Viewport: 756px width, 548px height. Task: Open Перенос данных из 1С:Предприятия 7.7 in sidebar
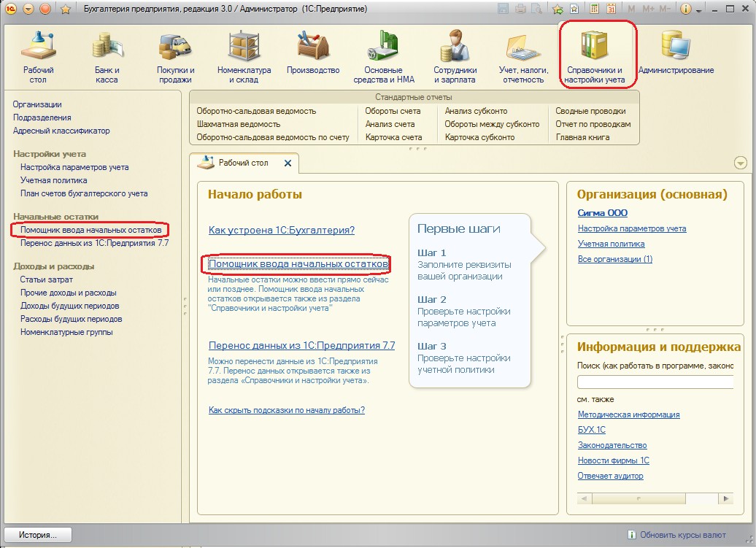click(x=95, y=243)
